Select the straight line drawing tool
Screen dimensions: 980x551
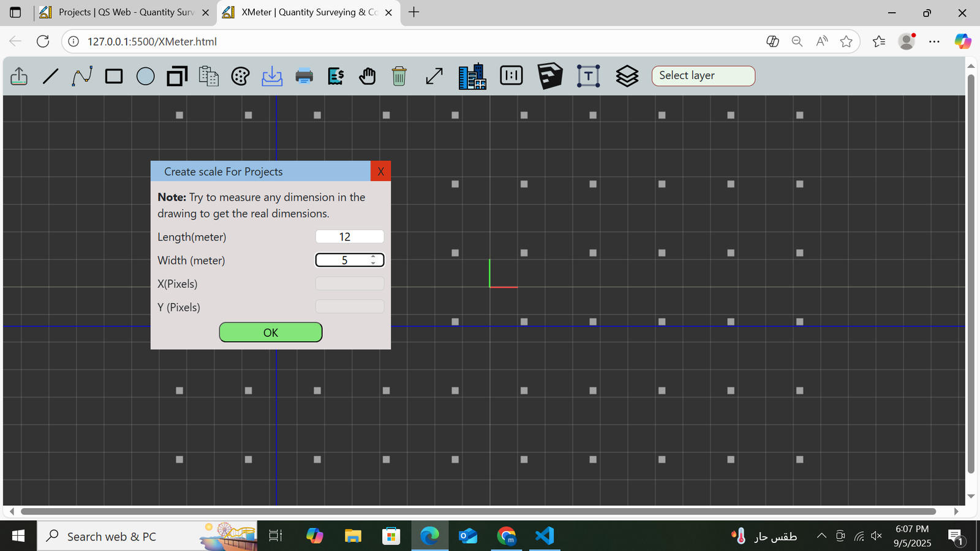tap(51, 76)
